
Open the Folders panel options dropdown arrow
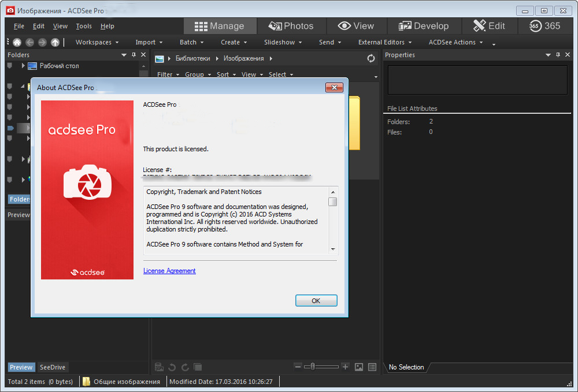pyautogui.click(x=124, y=55)
